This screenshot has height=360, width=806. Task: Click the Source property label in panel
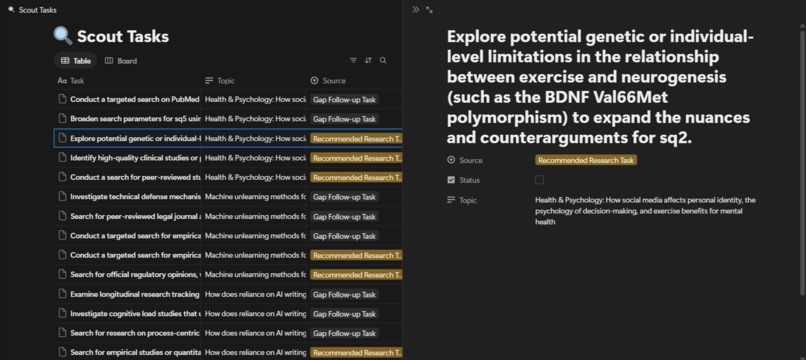[471, 160]
